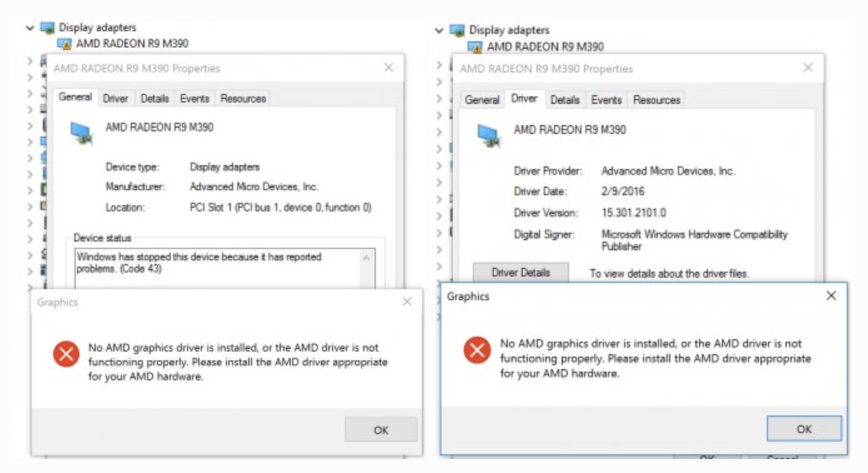Click Advanced Micro Devices value beside Driver Provider

pos(668,171)
